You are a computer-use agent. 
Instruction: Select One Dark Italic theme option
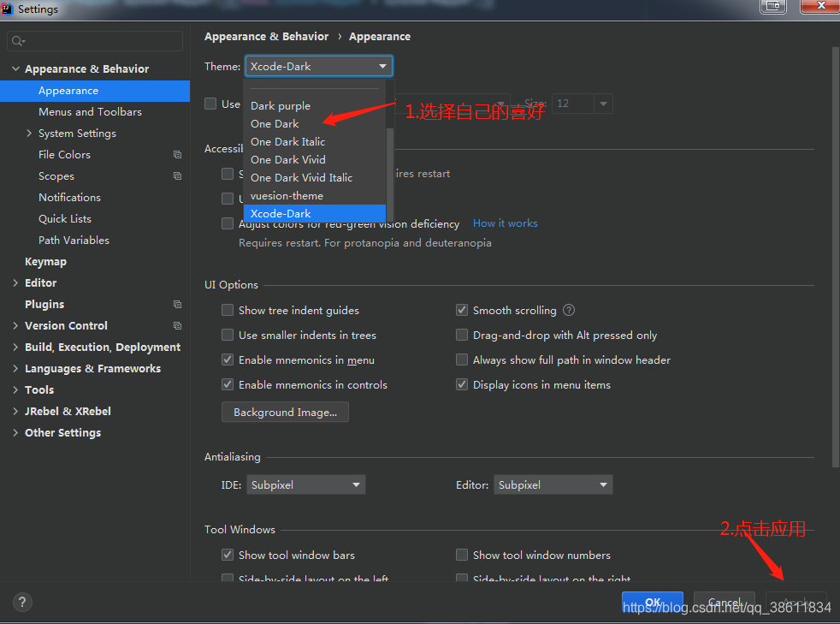(x=315, y=142)
